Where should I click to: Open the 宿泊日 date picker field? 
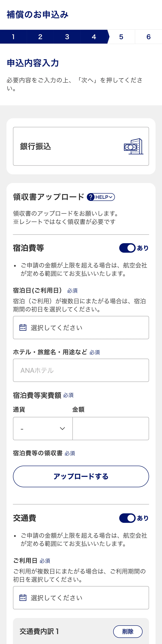click(81, 327)
